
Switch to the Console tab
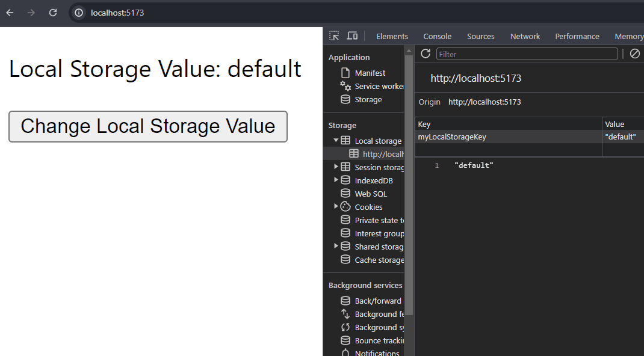point(437,36)
